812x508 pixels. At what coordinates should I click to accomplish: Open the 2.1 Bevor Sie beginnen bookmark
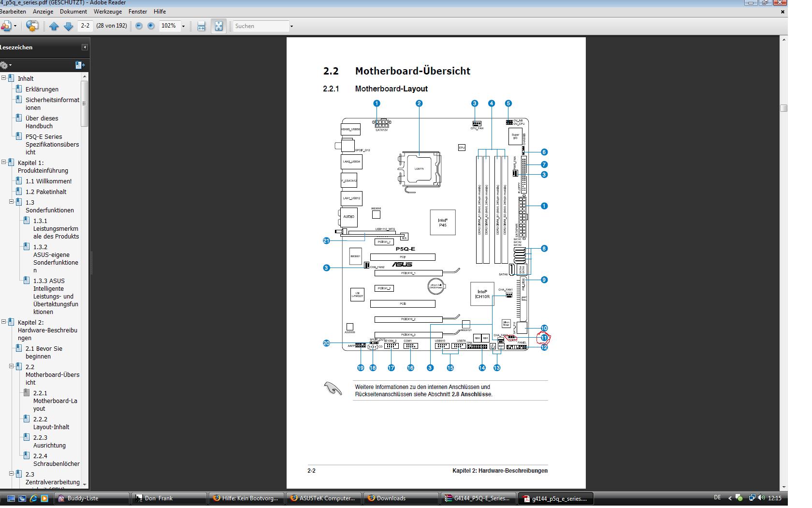coord(44,352)
